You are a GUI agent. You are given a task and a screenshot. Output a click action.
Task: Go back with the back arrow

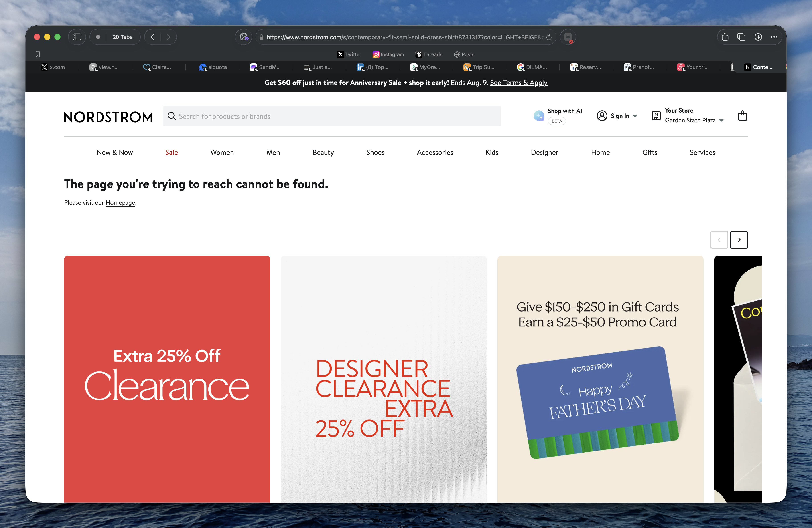click(153, 37)
